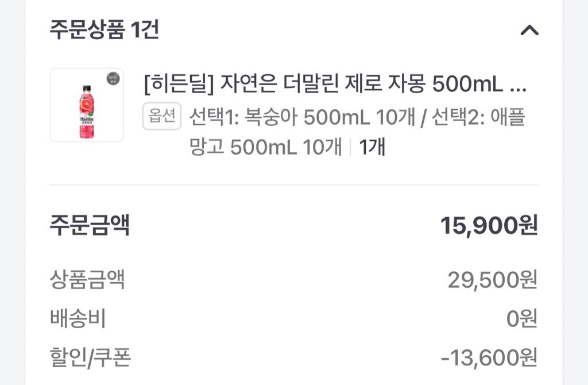Click the 주문상품 1건 section header
The height and width of the screenshot is (385, 588).
[x=104, y=30]
